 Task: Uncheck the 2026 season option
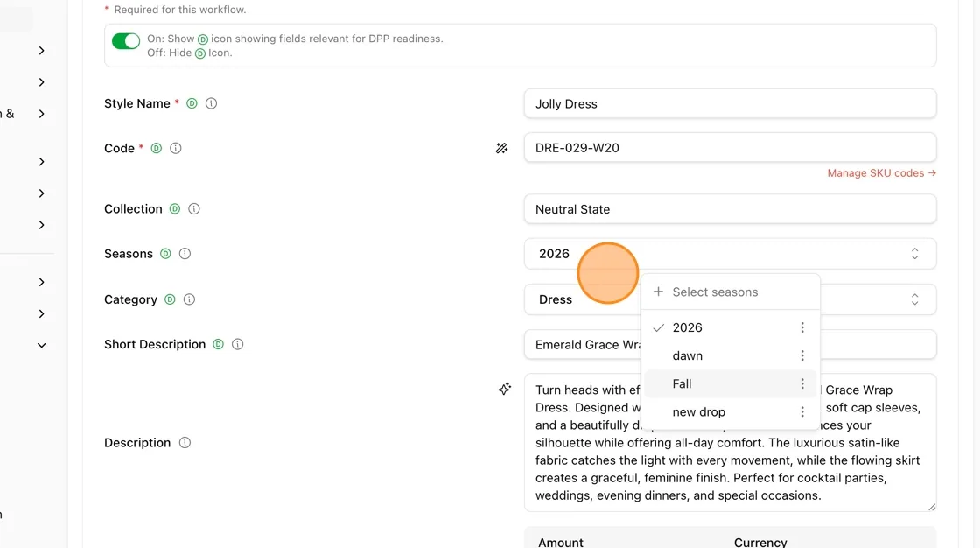[x=730, y=327]
